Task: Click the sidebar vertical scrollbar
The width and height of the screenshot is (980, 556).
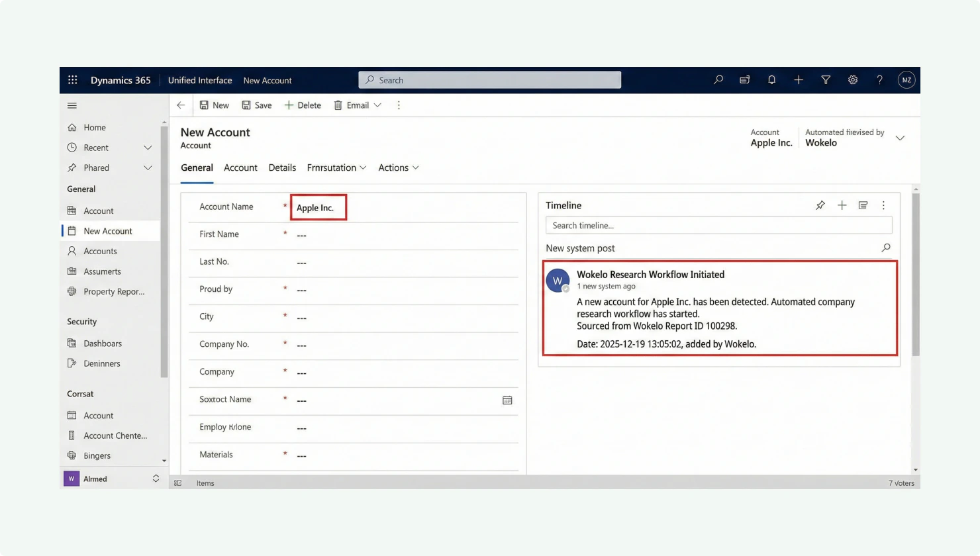Action: point(164,252)
